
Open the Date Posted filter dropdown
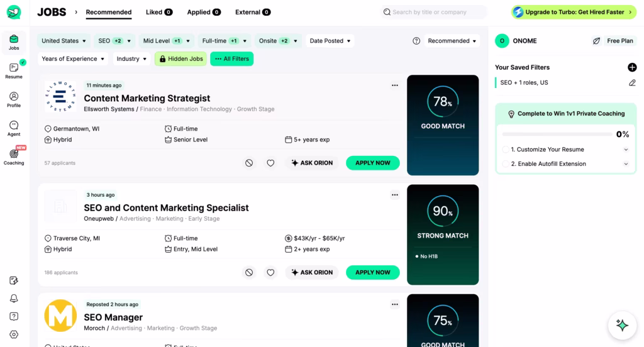(x=330, y=41)
